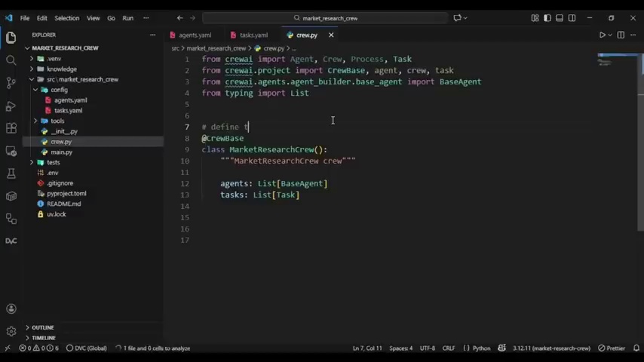Open the Manage gear icon
This screenshot has height=362, width=644.
click(11, 331)
